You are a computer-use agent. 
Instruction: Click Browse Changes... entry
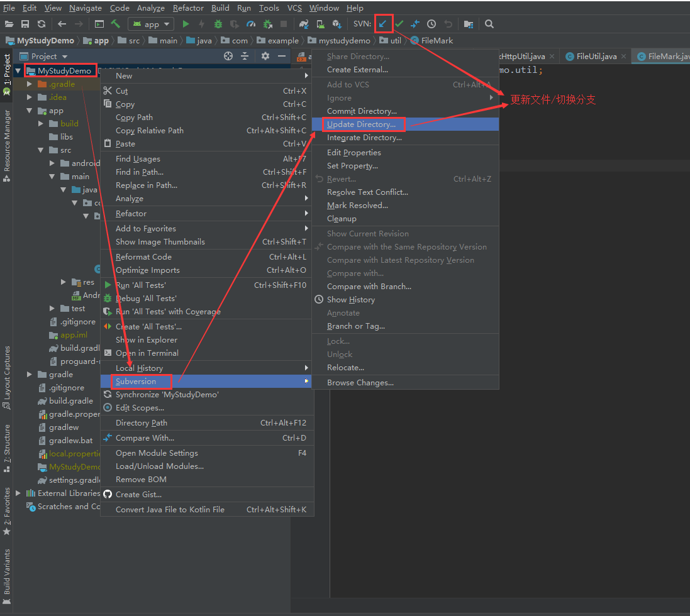coord(405,383)
